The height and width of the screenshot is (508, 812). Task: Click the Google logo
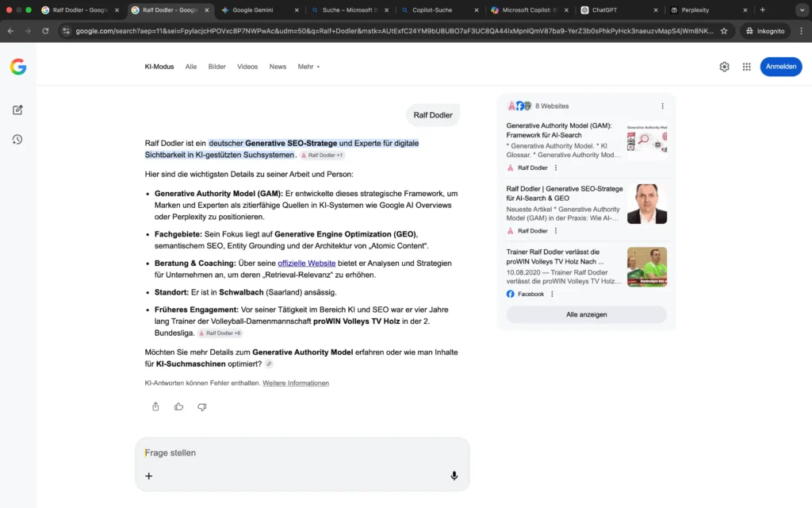[x=17, y=67]
